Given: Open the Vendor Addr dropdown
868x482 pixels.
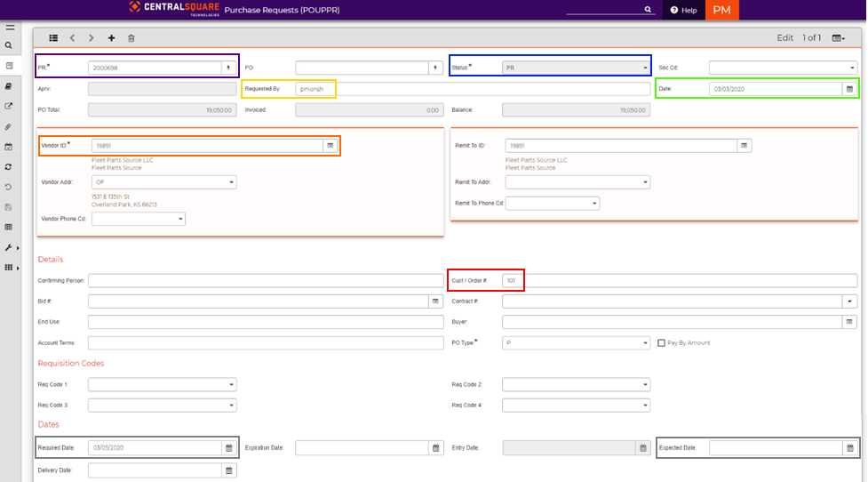Looking at the screenshot, I should 163,182.
